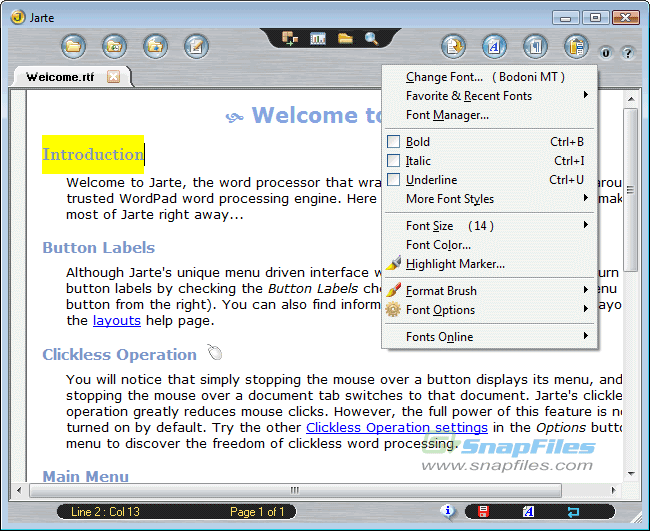650x531 pixels.
Task: Expand the Font Size (14) submenu
Action: (x=489, y=225)
